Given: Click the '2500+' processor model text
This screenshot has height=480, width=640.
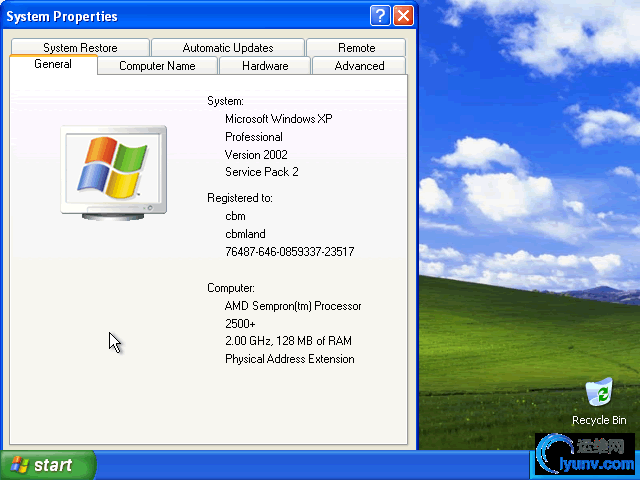Looking at the screenshot, I should click(x=240, y=324).
